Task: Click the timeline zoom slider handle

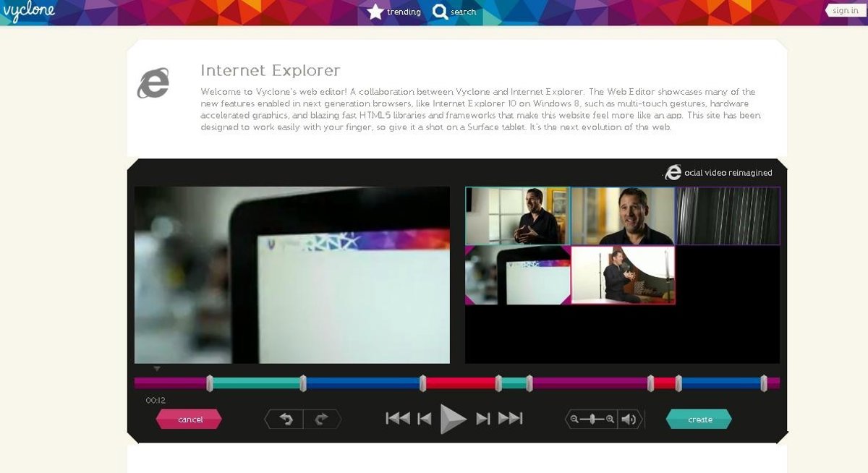Action: point(592,419)
